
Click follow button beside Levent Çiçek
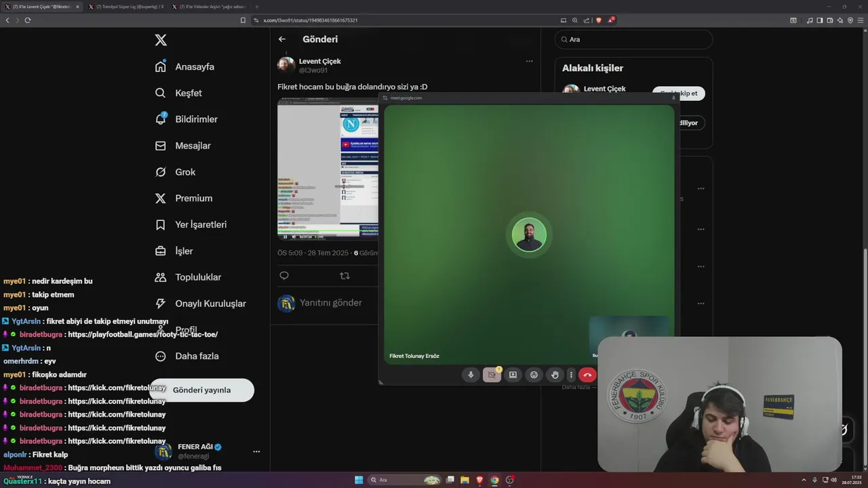[x=679, y=94]
